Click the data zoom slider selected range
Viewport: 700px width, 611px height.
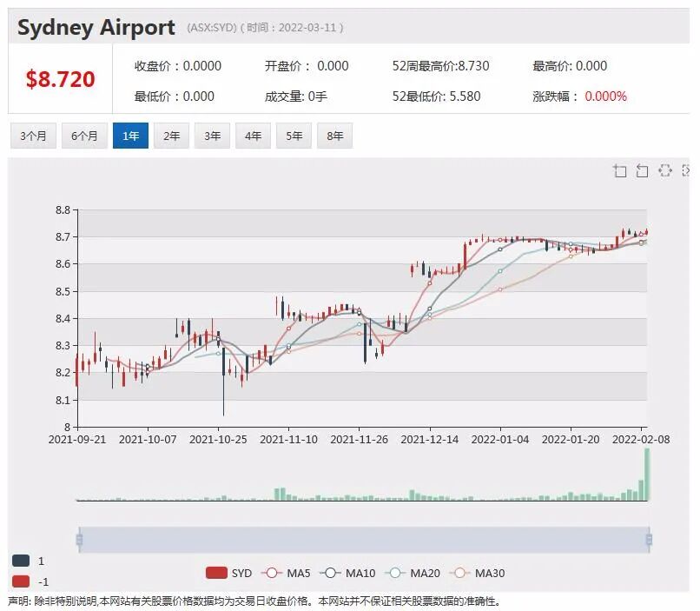click(x=364, y=540)
